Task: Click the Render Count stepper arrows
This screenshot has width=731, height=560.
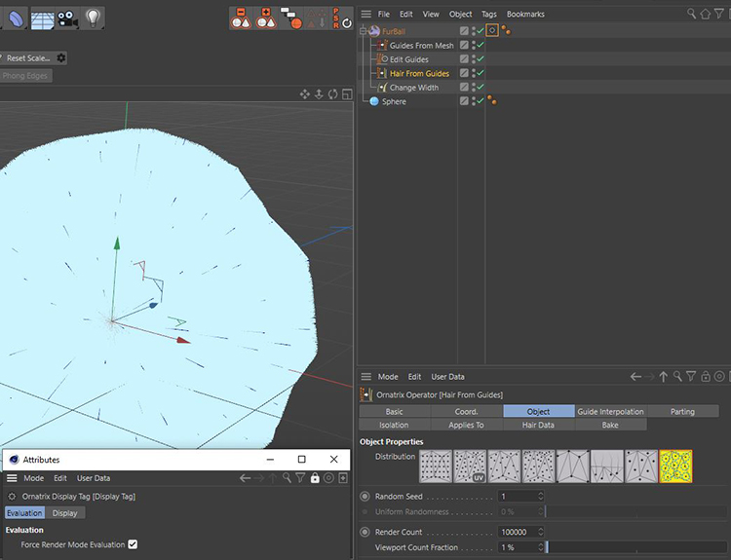Action: [x=542, y=532]
